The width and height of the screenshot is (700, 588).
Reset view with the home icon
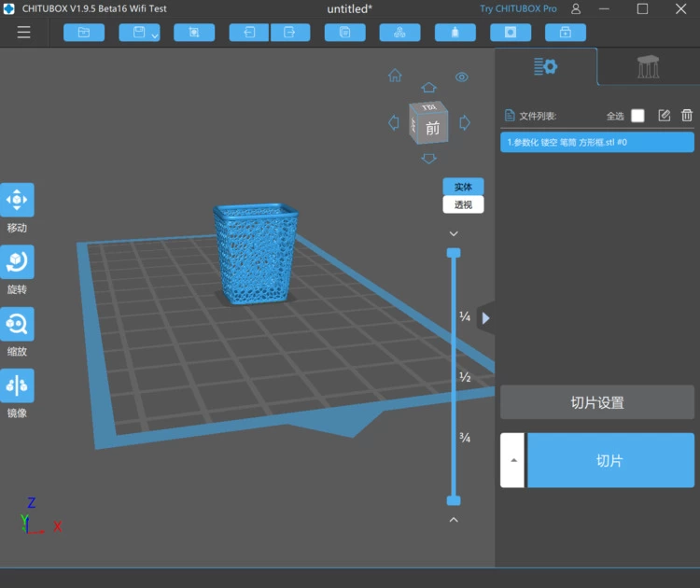click(x=395, y=76)
